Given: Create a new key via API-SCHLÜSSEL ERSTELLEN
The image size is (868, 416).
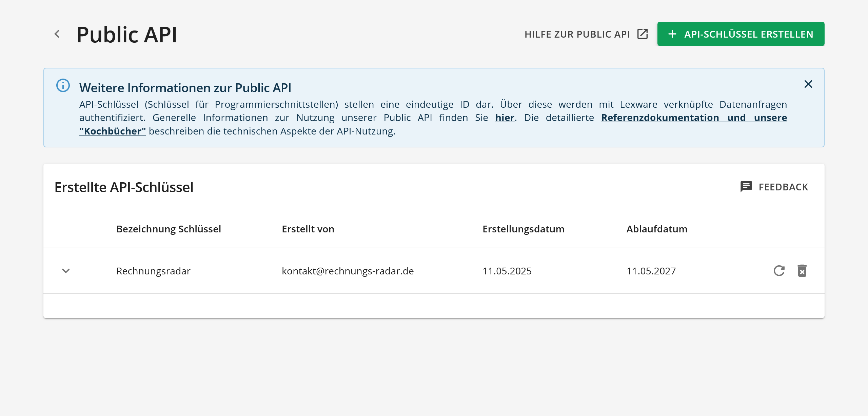Looking at the screenshot, I should [740, 34].
